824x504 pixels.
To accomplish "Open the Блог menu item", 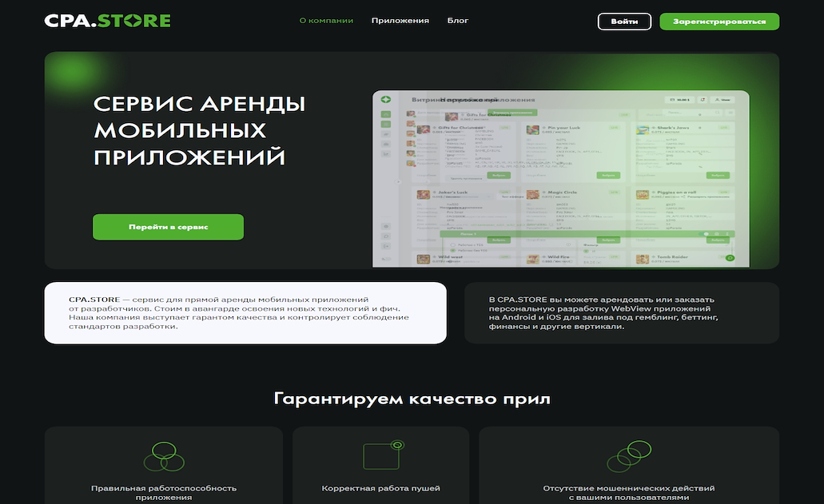I will (458, 21).
